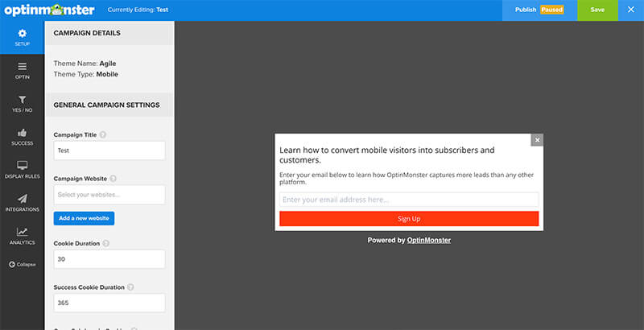Open the Display Rules monitor section
Viewport: 644px width, 330px height.
[23, 170]
